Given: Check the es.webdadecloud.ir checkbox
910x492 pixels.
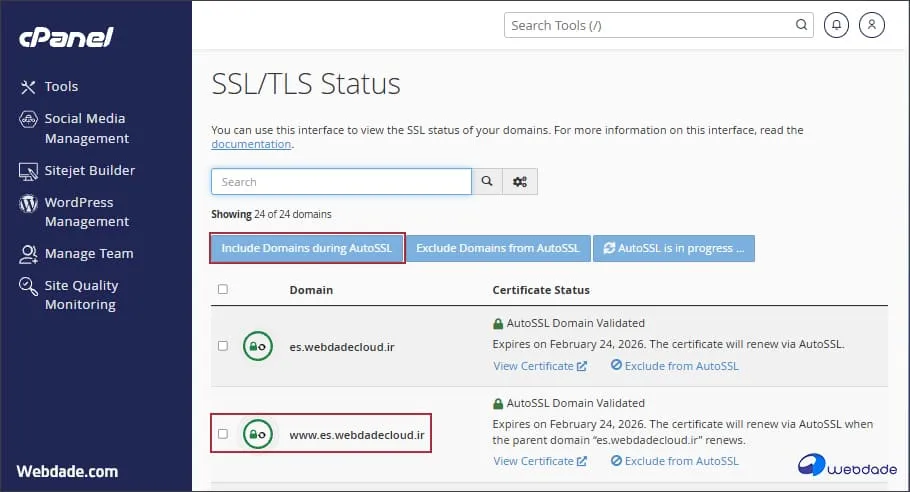Looking at the screenshot, I should (223, 346).
